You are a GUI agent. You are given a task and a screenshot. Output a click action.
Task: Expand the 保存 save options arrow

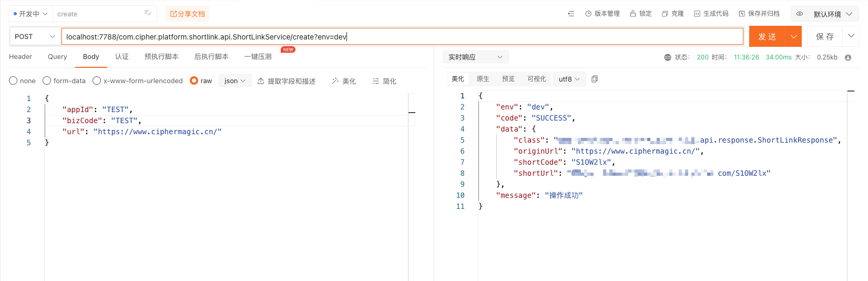(x=851, y=36)
